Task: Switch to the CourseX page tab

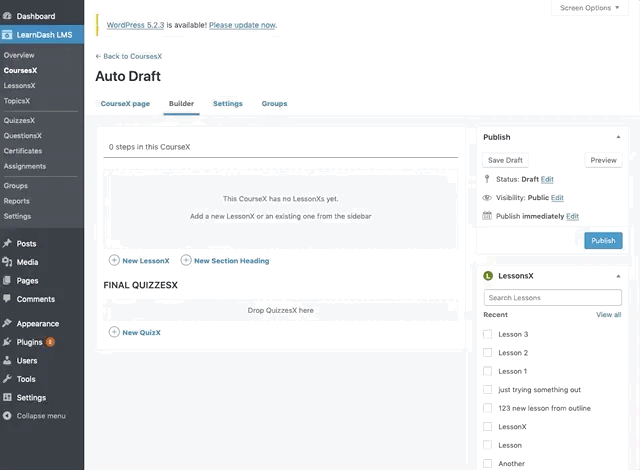Action: tap(125, 104)
